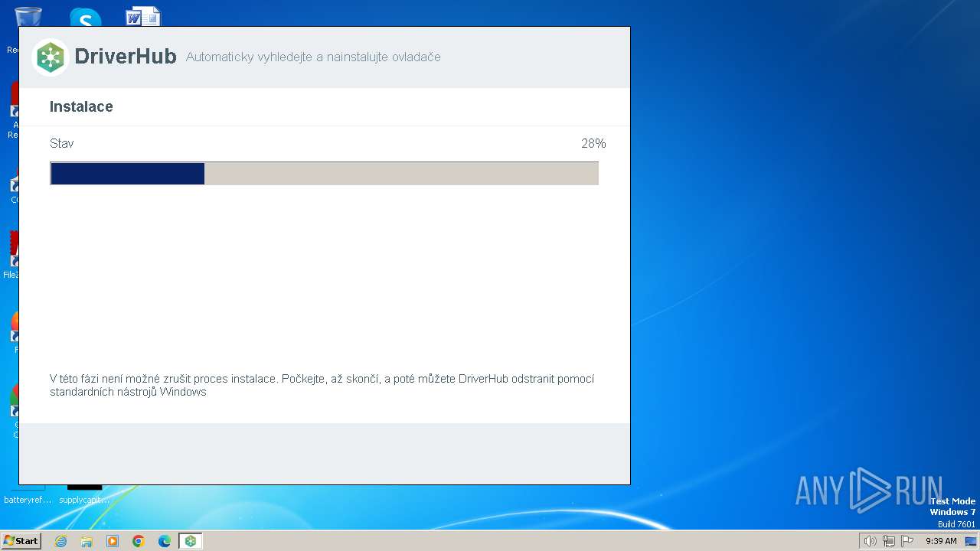Open the Word document desktop icon
The width and height of the screenshot is (980, 551).
[142, 17]
